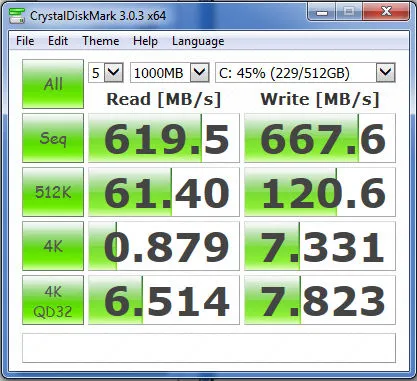Click the 4K QD32 read result 6.514
The height and width of the screenshot is (381, 417).
click(x=164, y=300)
